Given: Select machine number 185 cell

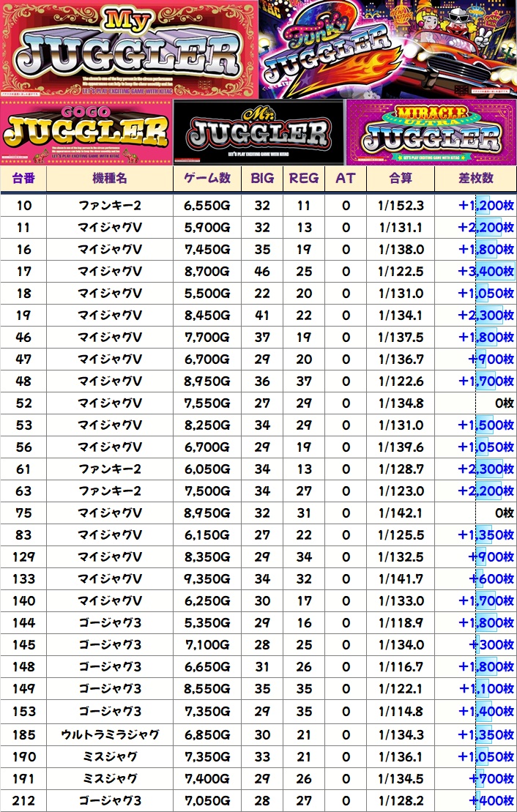Looking at the screenshot, I should 23,734.
